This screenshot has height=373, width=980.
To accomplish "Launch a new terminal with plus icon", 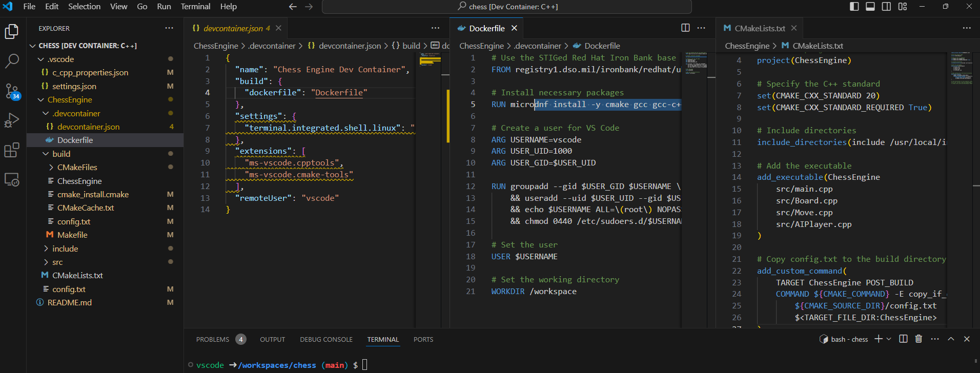I will [x=879, y=339].
